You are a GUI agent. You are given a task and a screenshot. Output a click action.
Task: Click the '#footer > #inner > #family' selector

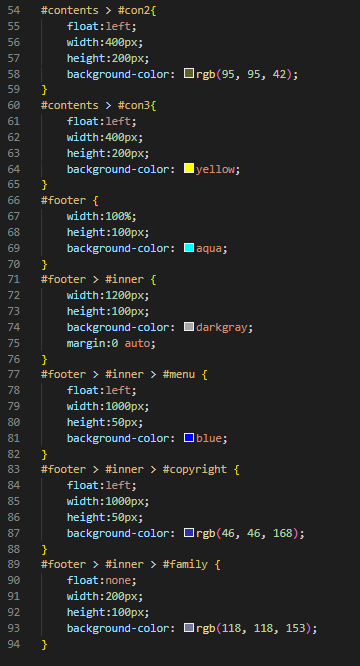point(124,564)
